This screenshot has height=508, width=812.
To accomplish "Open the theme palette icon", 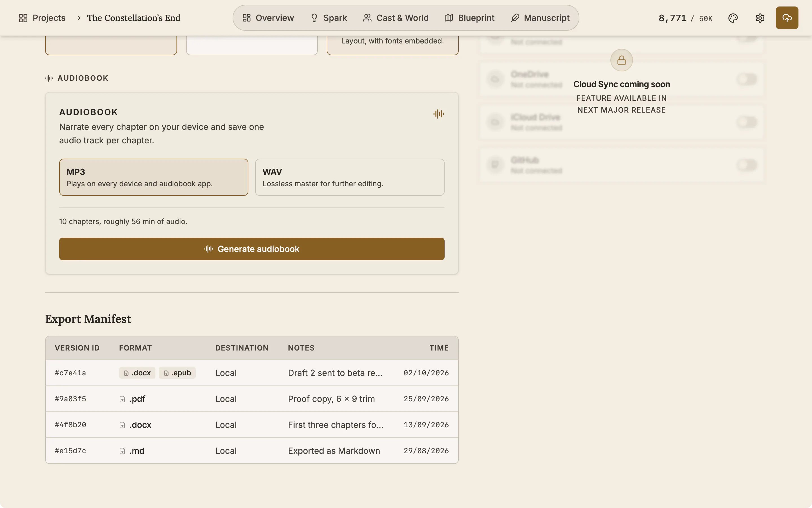I will 733,18.
